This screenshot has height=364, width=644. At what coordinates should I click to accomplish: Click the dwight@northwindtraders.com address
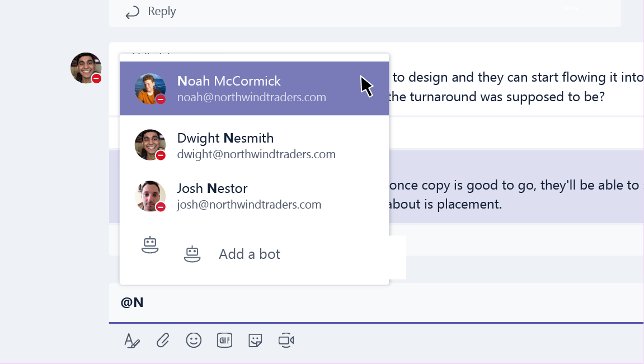tap(256, 154)
